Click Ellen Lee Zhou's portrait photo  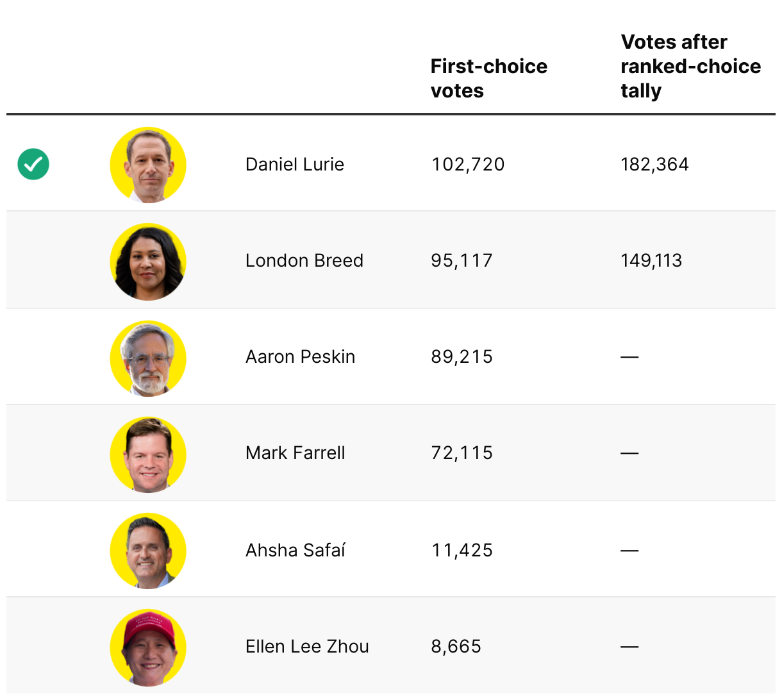point(148,647)
